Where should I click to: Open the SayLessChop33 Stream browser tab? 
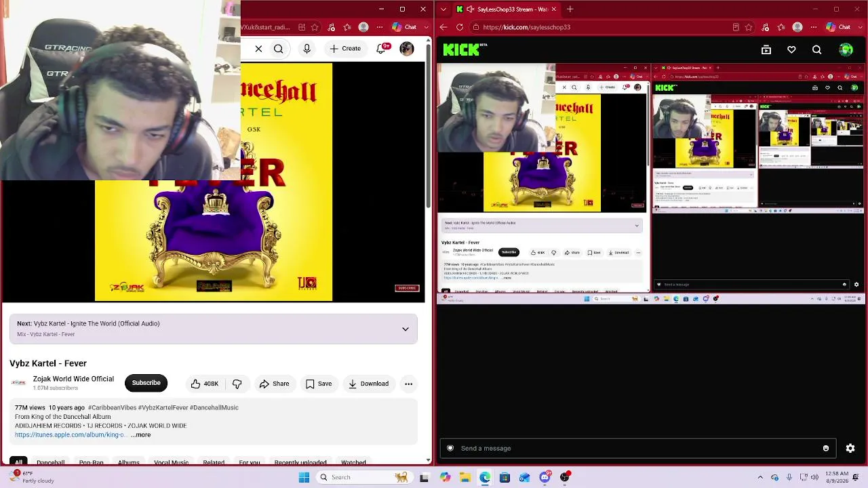(x=506, y=9)
